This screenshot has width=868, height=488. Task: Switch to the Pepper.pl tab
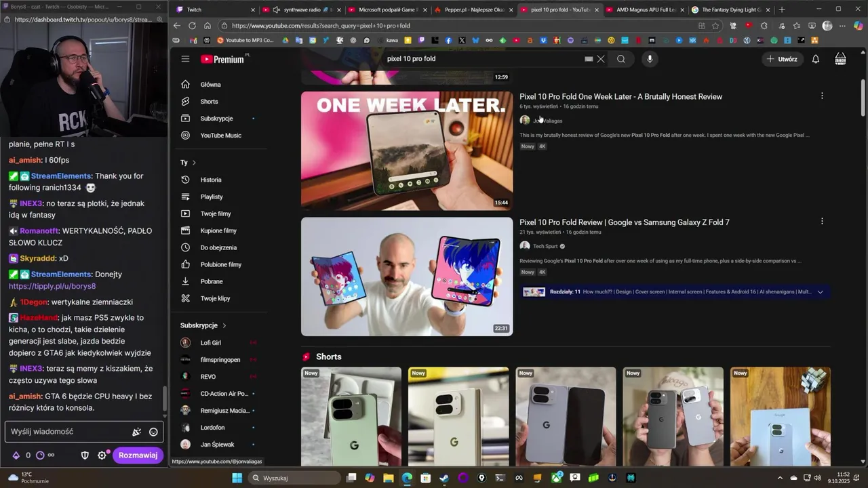click(473, 9)
